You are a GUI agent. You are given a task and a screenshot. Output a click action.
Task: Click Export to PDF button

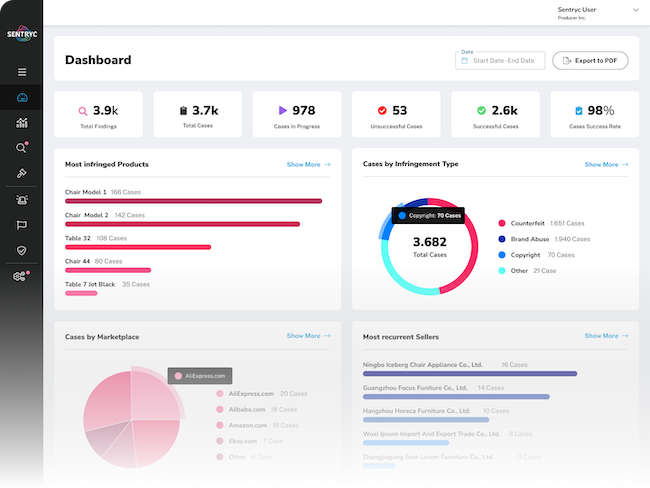[590, 61]
